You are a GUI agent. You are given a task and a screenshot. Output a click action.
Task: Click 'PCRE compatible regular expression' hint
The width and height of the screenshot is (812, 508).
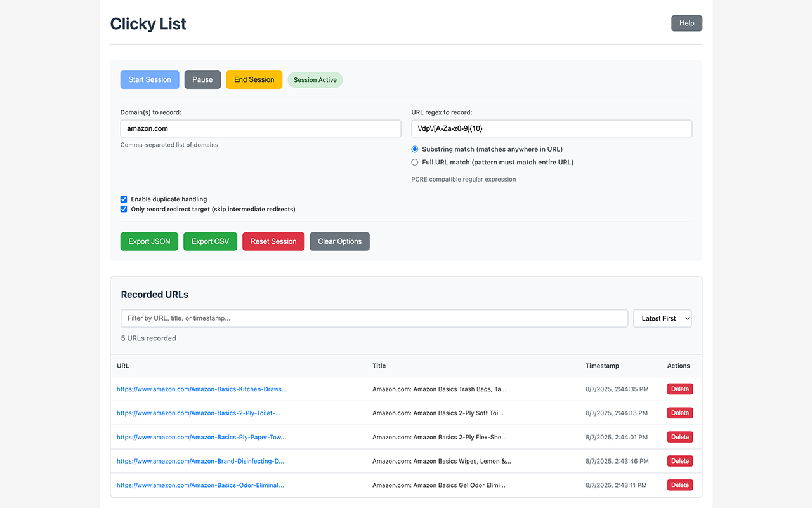464,180
